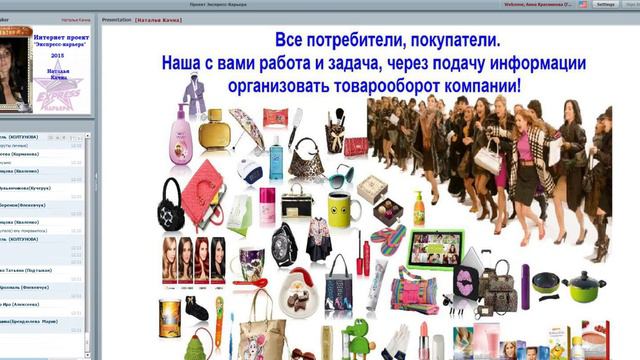Viewport: 640px width, 360px height.
Task: Select the speaker webcam photo
Action: (16, 70)
